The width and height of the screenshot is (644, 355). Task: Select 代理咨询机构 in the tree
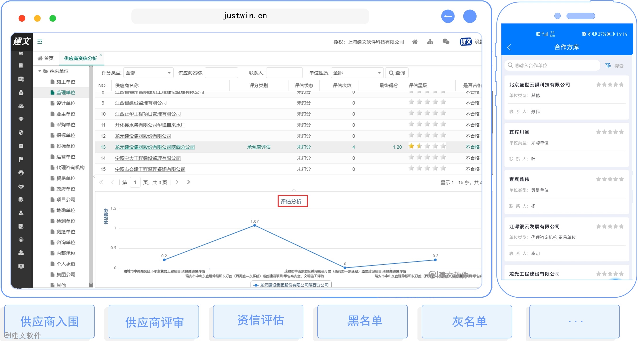[70, 167]
